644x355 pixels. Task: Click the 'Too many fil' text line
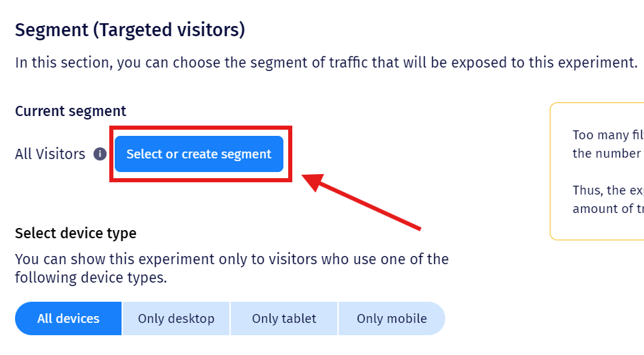[x=606, y=135]
